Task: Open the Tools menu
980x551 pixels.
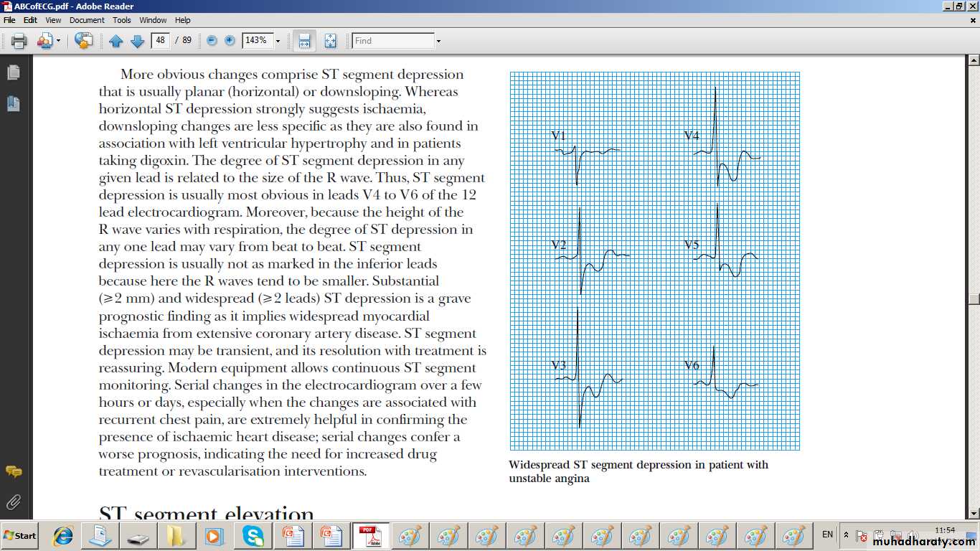Action: tap(122, 20)
